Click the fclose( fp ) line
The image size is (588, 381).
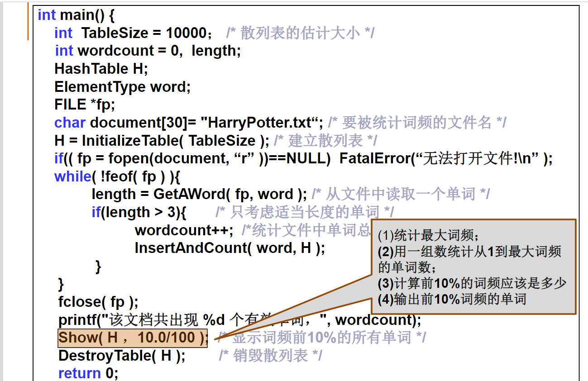click(98, 301)
